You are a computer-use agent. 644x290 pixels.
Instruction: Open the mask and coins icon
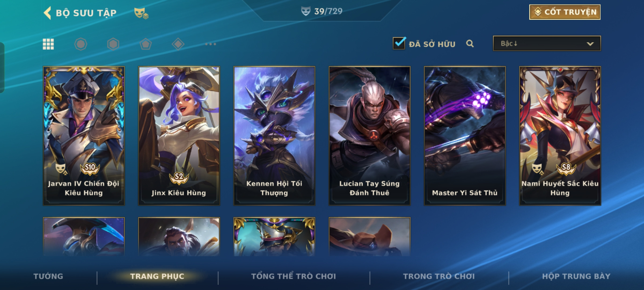[141, 13]
